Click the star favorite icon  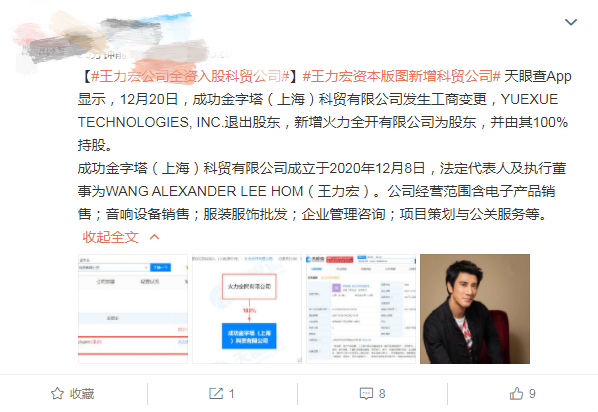(x=58, y=393)
